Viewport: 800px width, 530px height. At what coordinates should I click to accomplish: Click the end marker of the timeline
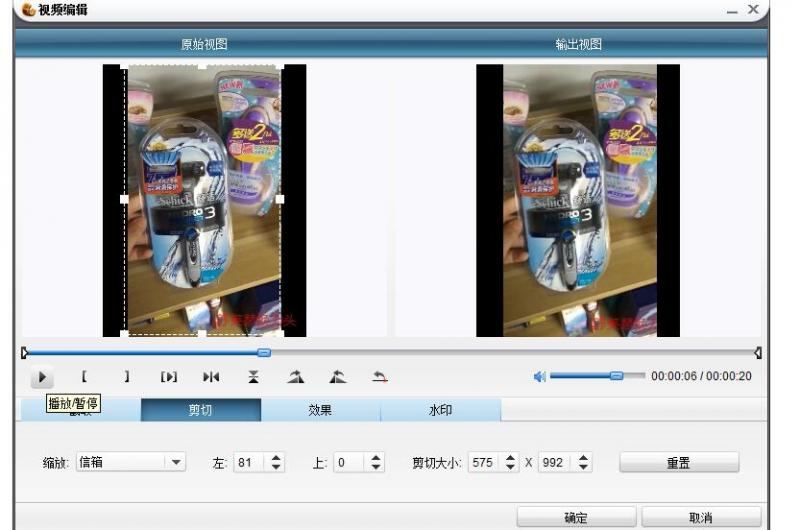(x=758, y=352)
